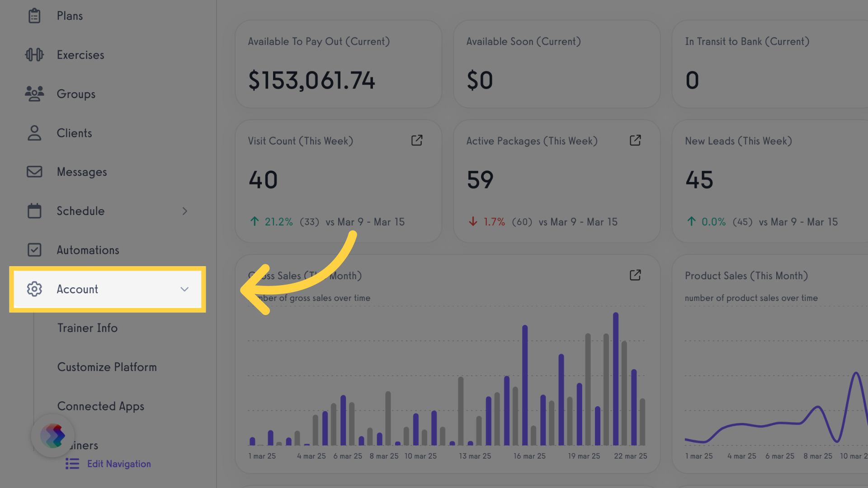The width and height of the screenshot is (868, 488).
Task: Open Active Packages external link icon
Action: point(635,141)
